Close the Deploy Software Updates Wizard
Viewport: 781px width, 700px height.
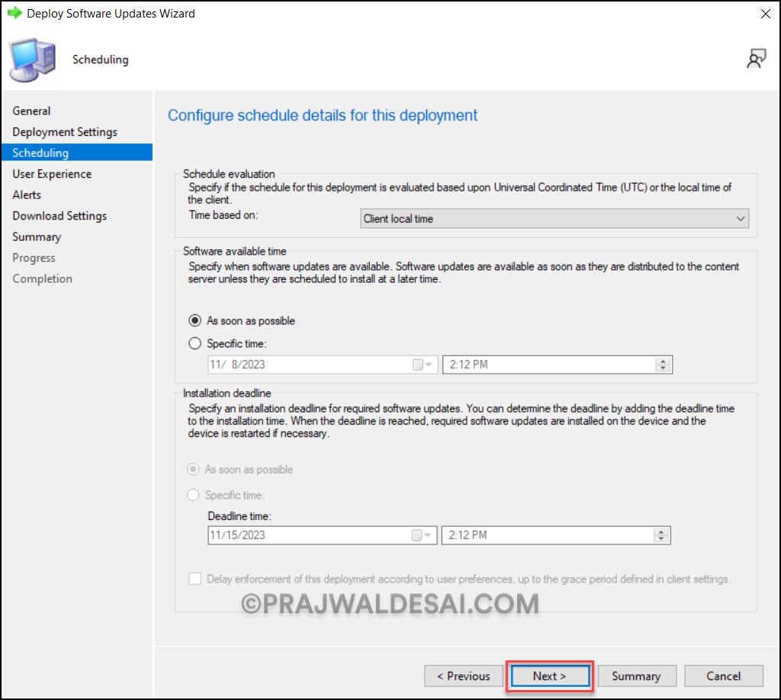tap(766, 14)
